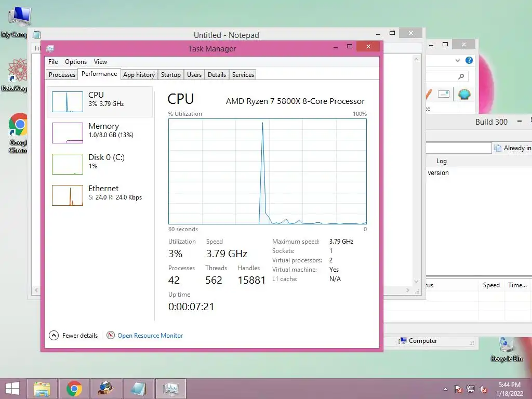Select CPU graph thumbnail in sidebar
This screenshot has width=532, height=399.
click(x=67, y=102)
